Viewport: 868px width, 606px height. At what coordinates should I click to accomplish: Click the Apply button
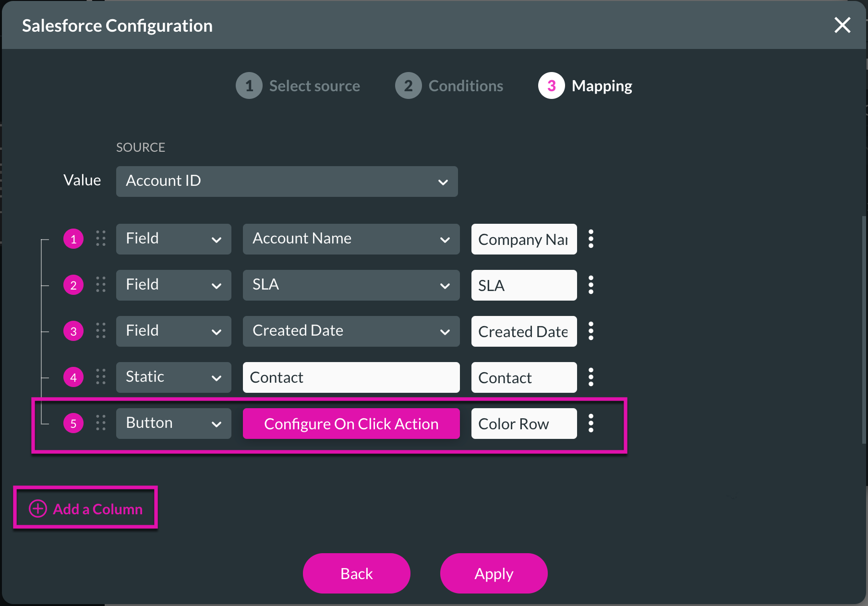(494, 573)
